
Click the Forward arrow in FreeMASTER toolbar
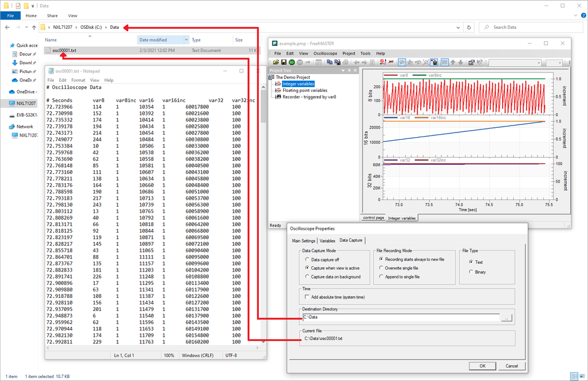(364, 62)
